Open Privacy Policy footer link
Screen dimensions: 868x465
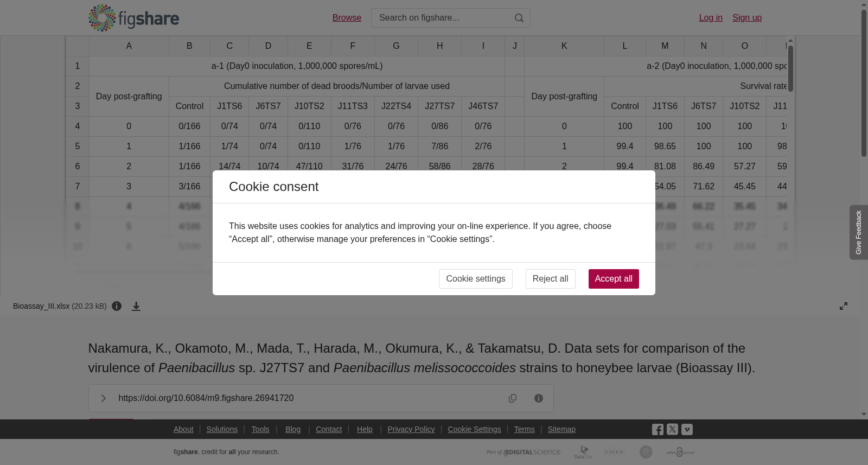pos(411,429)
